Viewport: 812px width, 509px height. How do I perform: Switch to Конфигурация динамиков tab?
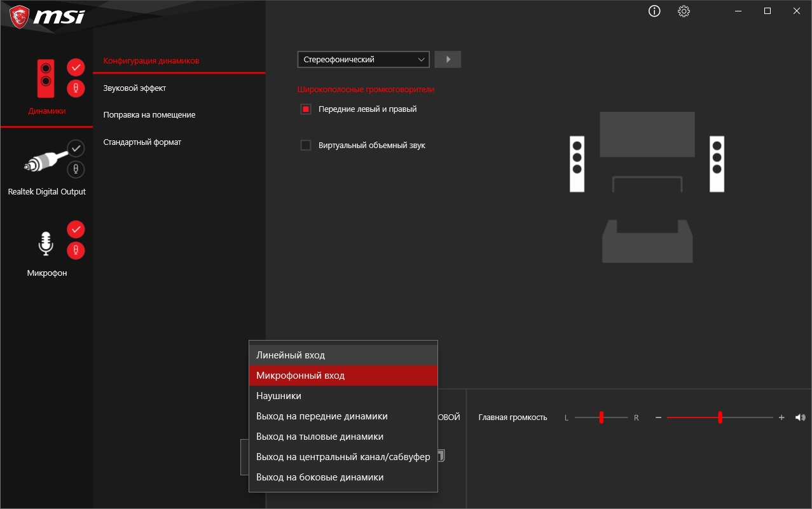[151, 61]
